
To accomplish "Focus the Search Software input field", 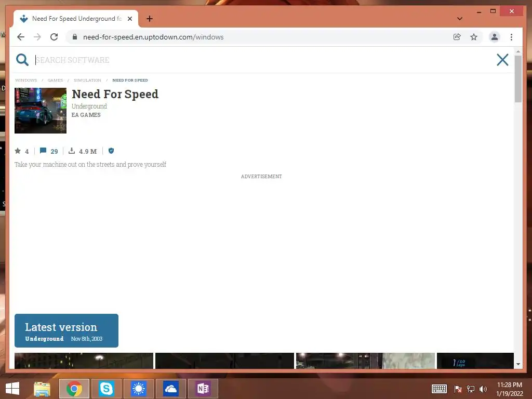I will pos(261,60).
